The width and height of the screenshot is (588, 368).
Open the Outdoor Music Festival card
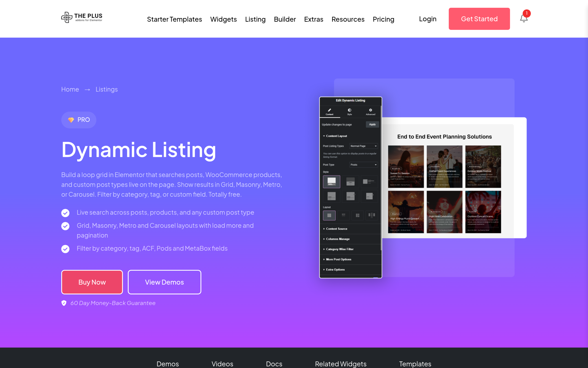[x=483, y=167]
